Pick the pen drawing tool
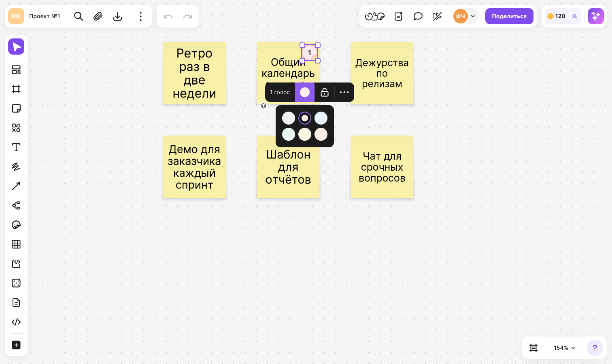The height and width of the screenshot is (364, 612). 16,167
